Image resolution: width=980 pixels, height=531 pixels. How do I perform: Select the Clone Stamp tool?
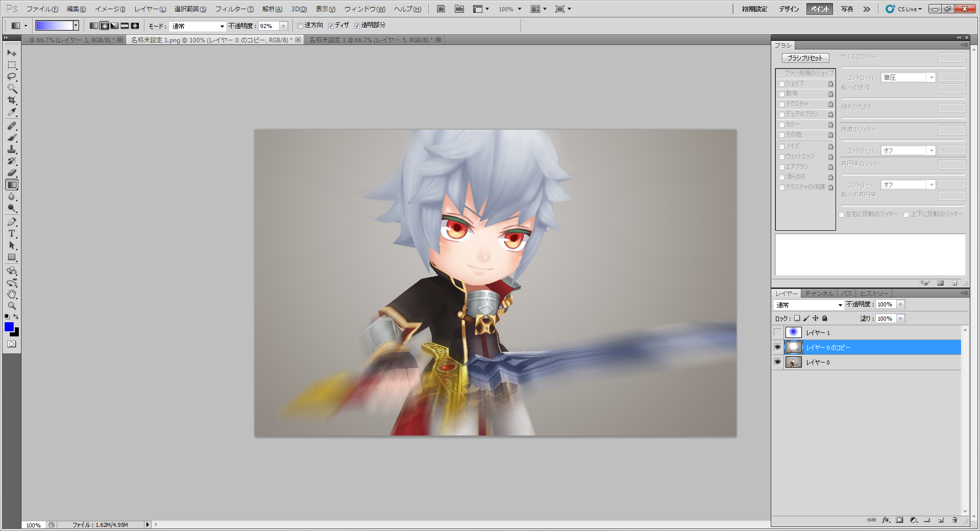coord(12,149)
